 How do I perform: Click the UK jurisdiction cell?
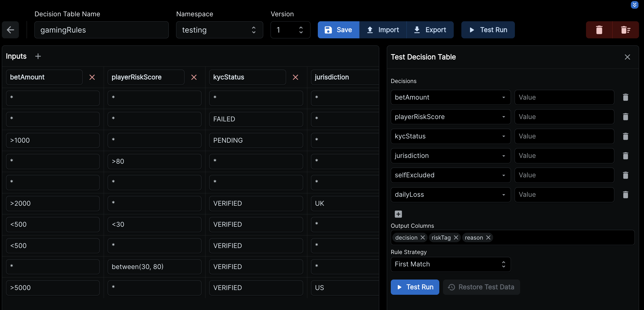coord(345,203)
